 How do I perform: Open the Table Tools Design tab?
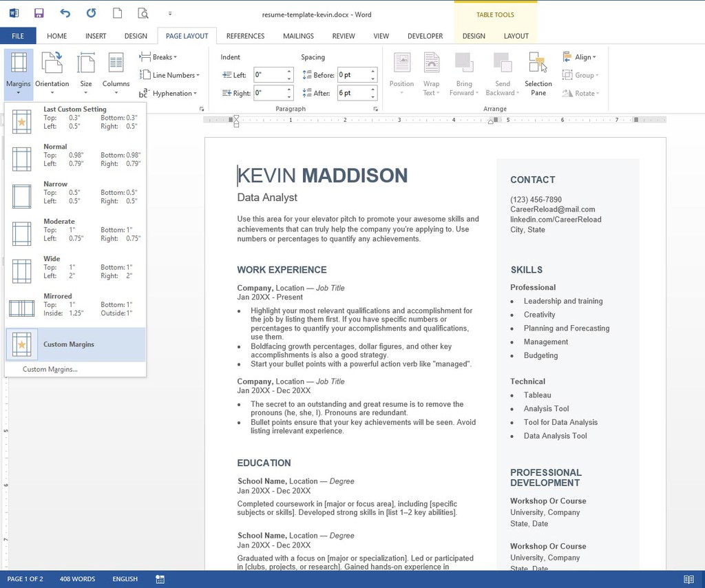pos(474,36)
